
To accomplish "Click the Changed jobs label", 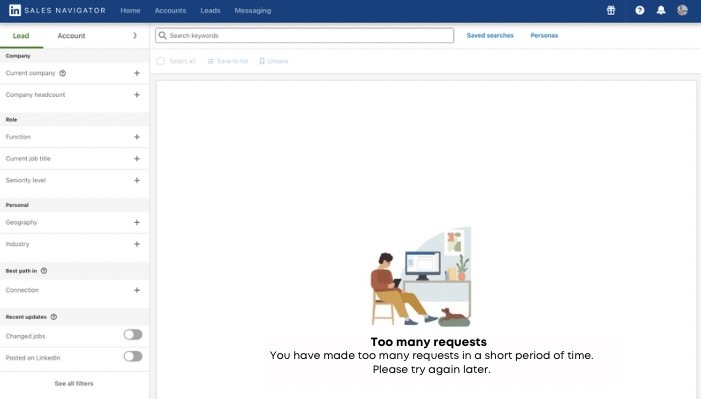I will tap(25, 336).
